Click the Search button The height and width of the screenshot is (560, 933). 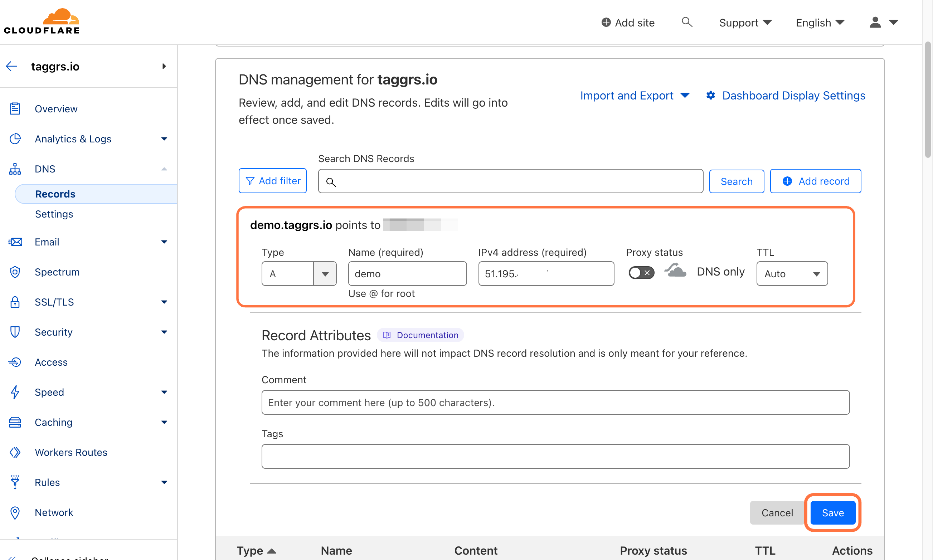coord(737,181)
